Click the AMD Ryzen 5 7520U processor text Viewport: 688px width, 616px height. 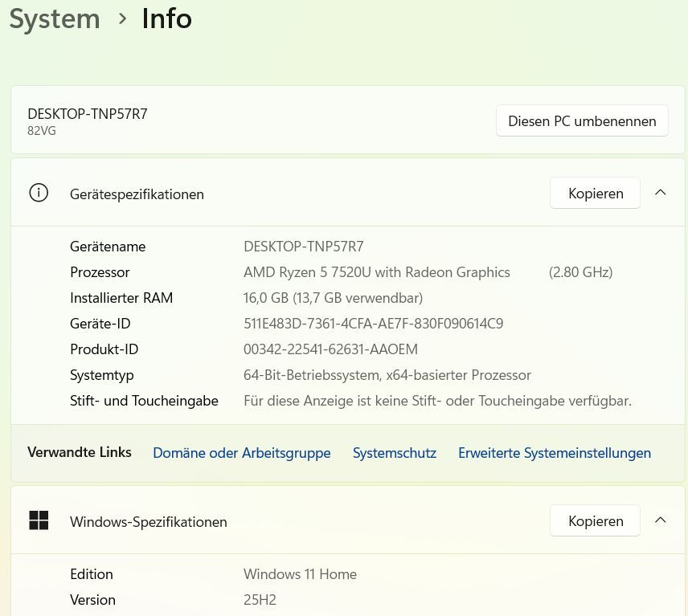click(x=376, y=272)
